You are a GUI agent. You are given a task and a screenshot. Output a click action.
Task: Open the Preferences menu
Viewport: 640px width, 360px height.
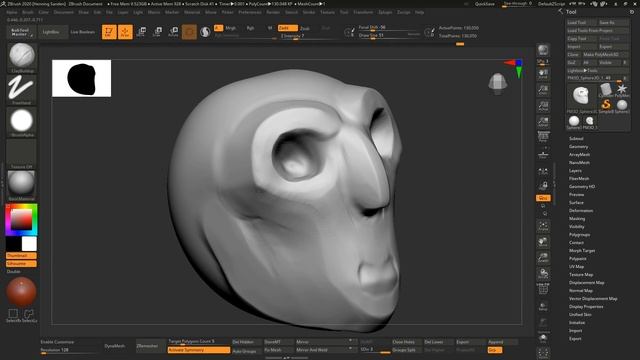click(x=250, y=12)
